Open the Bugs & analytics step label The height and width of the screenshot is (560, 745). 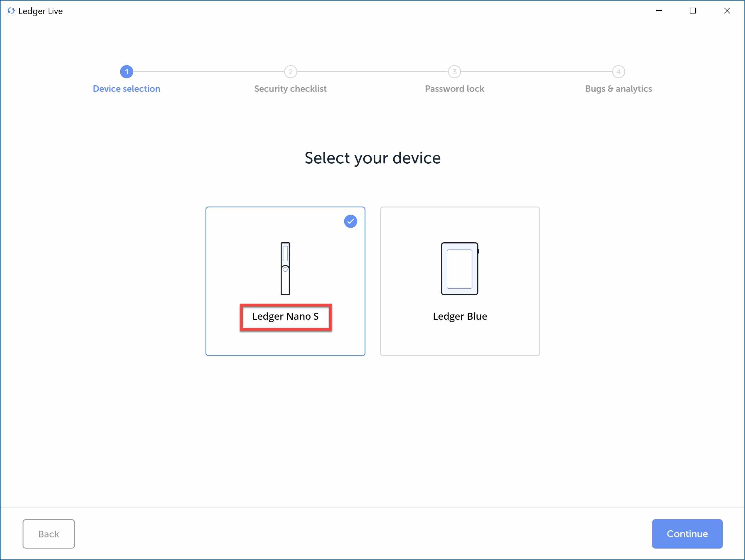(x=618, y=89)
